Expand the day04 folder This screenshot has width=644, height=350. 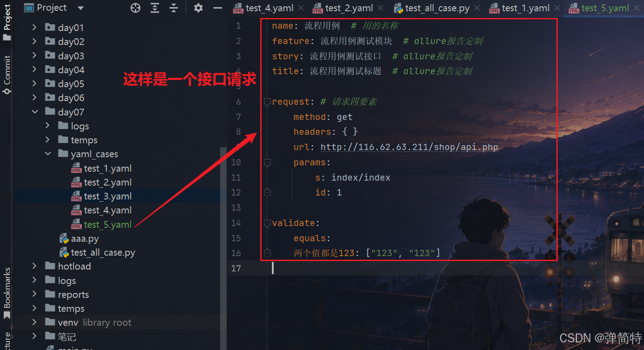tap(35, 70)
